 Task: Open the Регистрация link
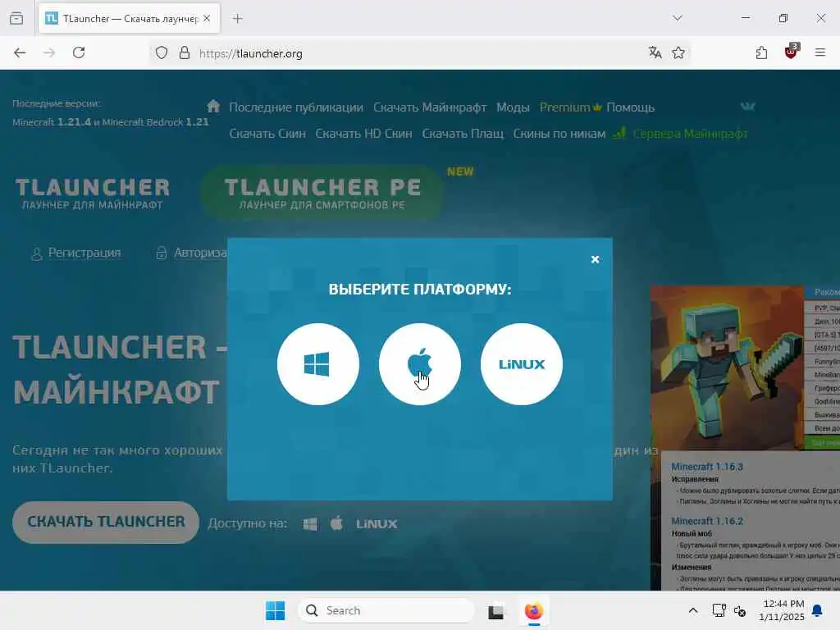pos(76,253)
